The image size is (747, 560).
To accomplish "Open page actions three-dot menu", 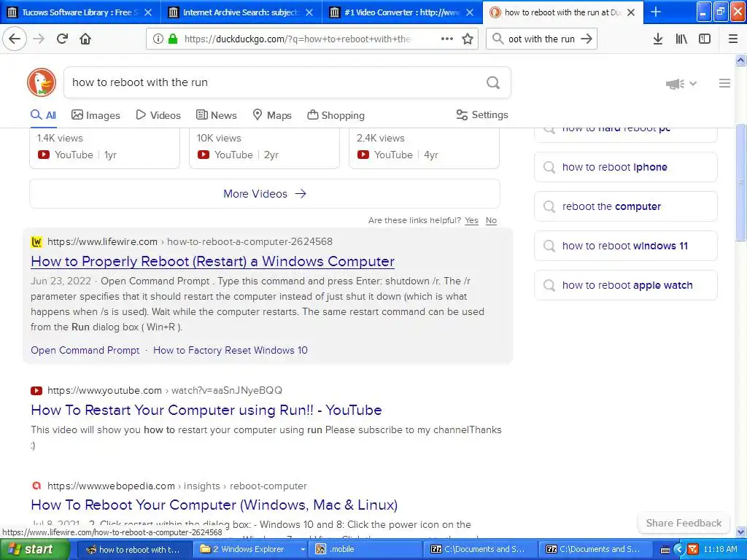I will coord(447,39).
